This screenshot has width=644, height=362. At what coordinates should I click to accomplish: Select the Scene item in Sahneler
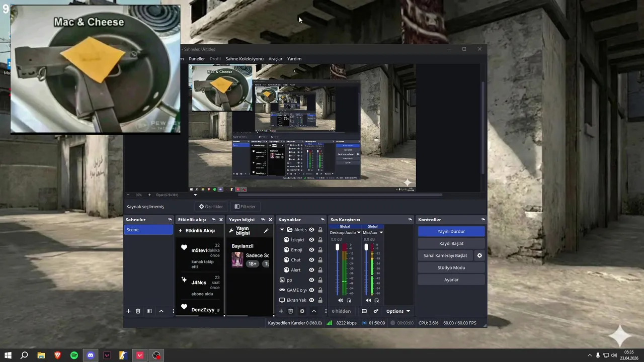click(x=148, y=230)
